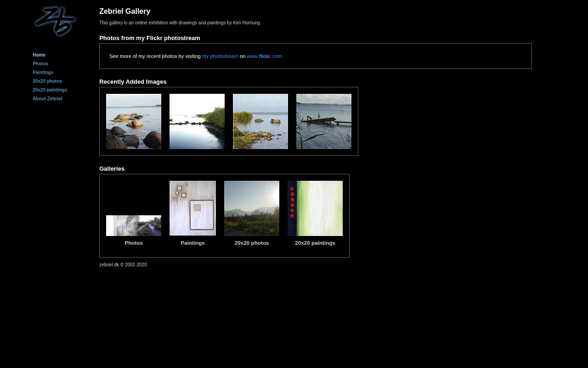Select 20x20 photos in the sidebar
588x368 pixels.
coord(47,81)
